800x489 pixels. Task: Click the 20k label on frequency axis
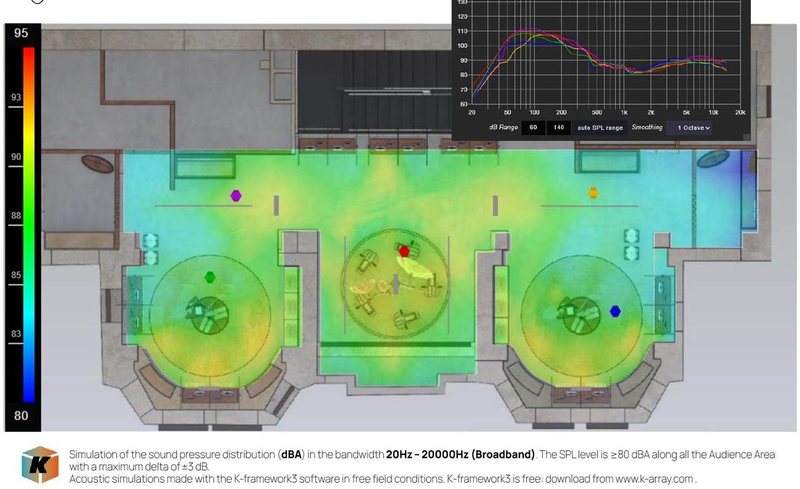(x=740, y=112)
